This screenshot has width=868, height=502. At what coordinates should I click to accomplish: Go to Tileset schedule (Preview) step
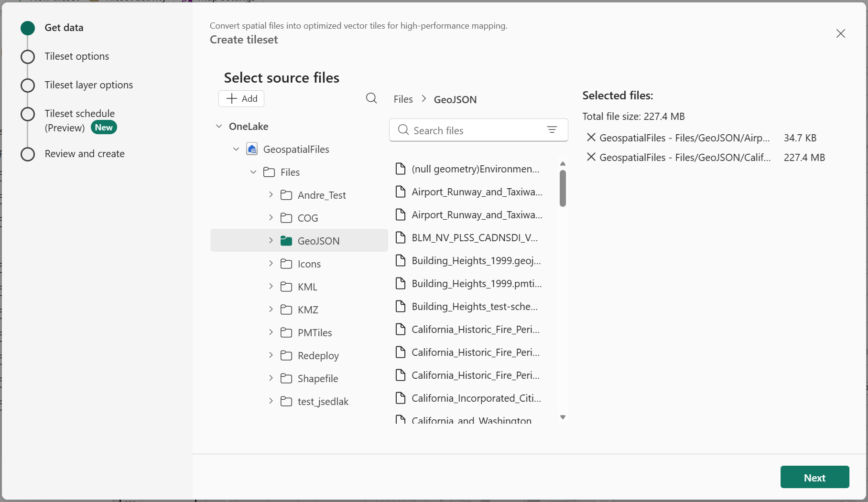point(80,120)
